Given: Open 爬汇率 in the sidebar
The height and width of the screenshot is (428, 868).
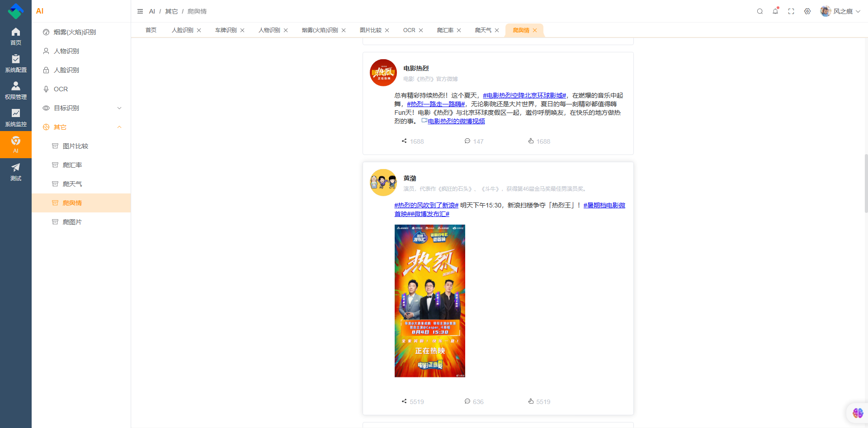Looking at the screenshot, I should pos(81,165).
